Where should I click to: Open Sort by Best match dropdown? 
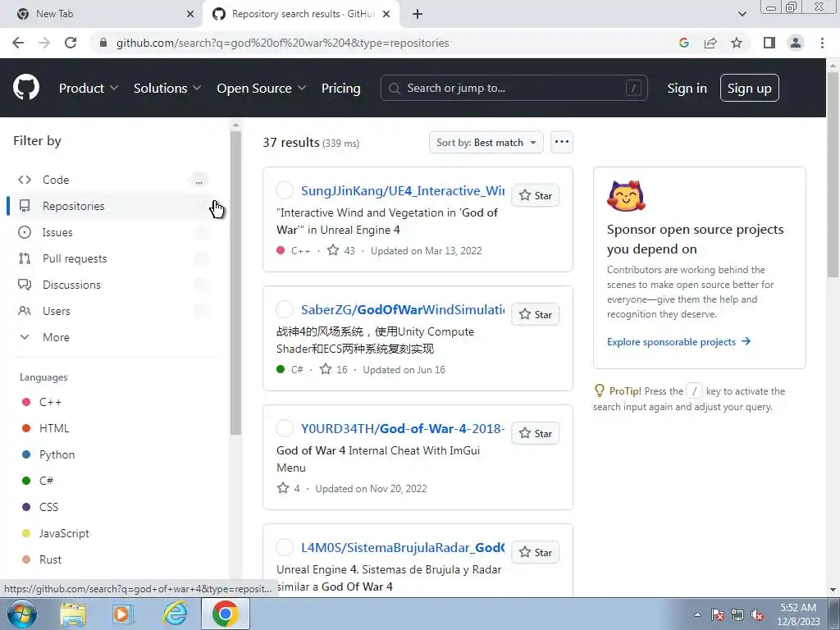(x=486, y=143)
